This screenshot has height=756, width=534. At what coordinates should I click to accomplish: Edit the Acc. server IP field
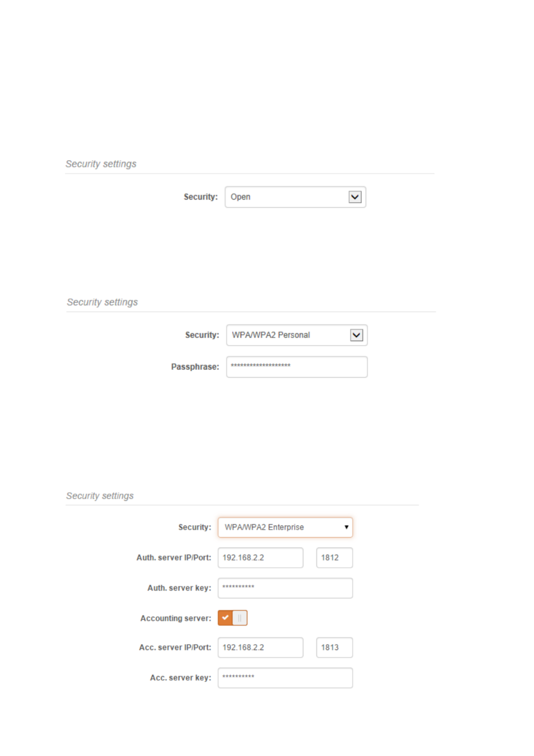[x=260, y=647]
